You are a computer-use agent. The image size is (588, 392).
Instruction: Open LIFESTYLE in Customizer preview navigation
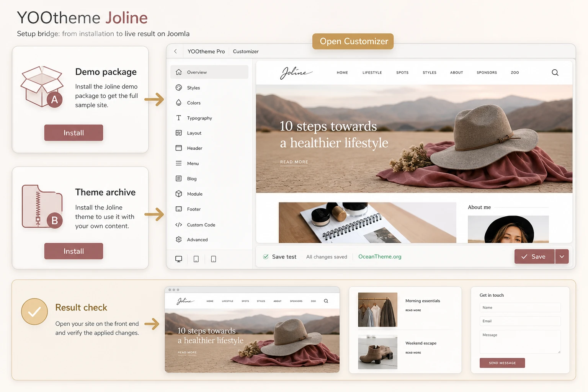click(372, 72)
